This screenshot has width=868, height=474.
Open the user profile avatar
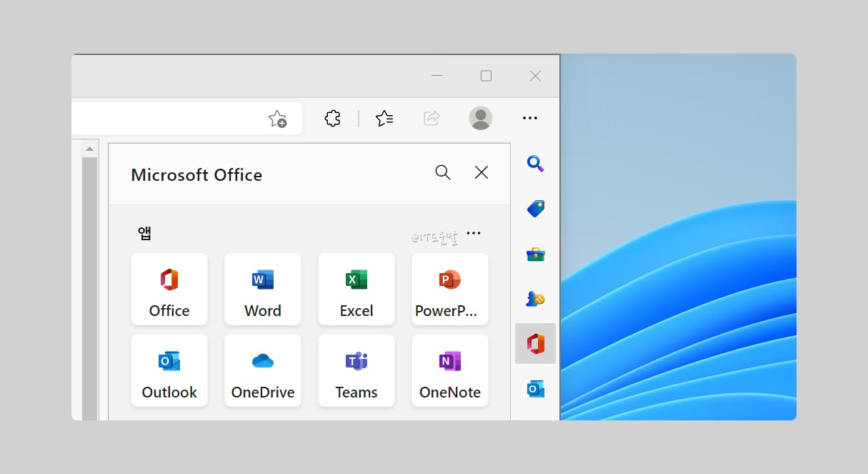pos(481,118)
